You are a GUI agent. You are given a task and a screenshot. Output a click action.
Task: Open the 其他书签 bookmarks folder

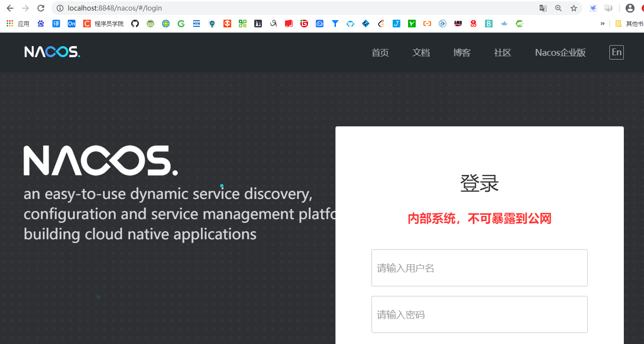[x=629, y=24]
